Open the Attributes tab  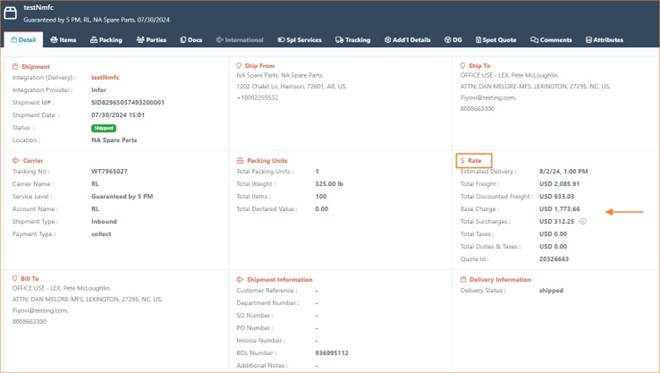point(604,40)
